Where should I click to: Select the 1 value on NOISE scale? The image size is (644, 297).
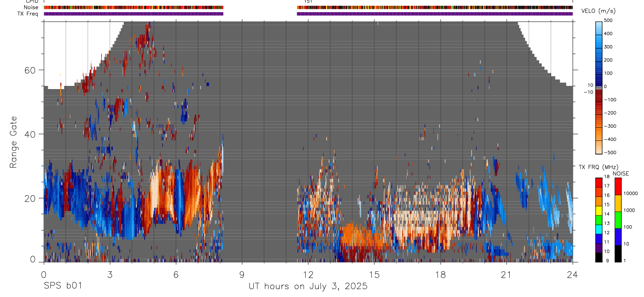pos(625,260)
